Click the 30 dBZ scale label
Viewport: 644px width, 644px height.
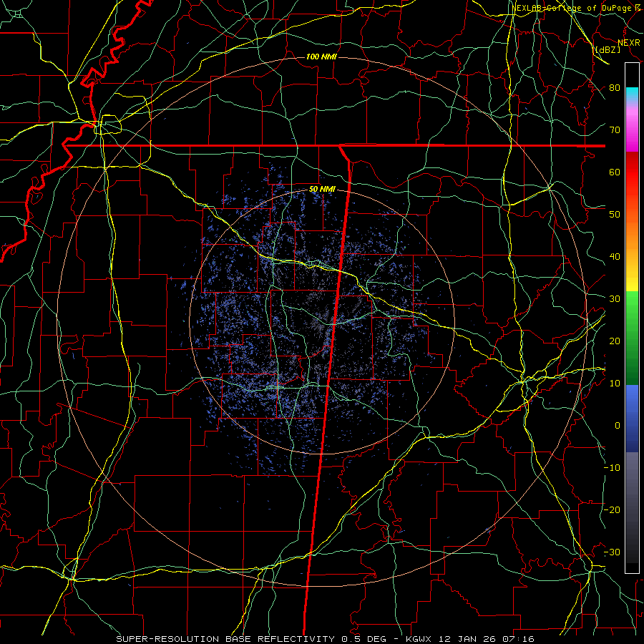tap(615, 298)
